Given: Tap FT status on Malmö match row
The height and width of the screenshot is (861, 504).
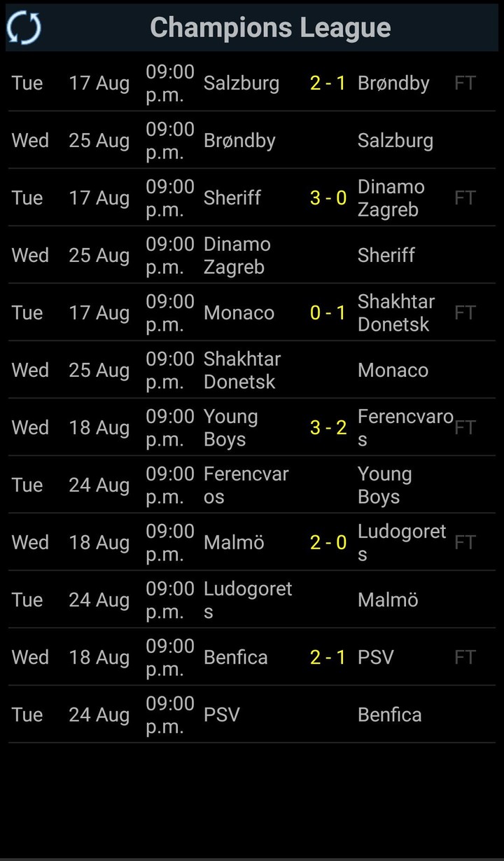Looking at the screenshot, I should (x=465, y=543).
